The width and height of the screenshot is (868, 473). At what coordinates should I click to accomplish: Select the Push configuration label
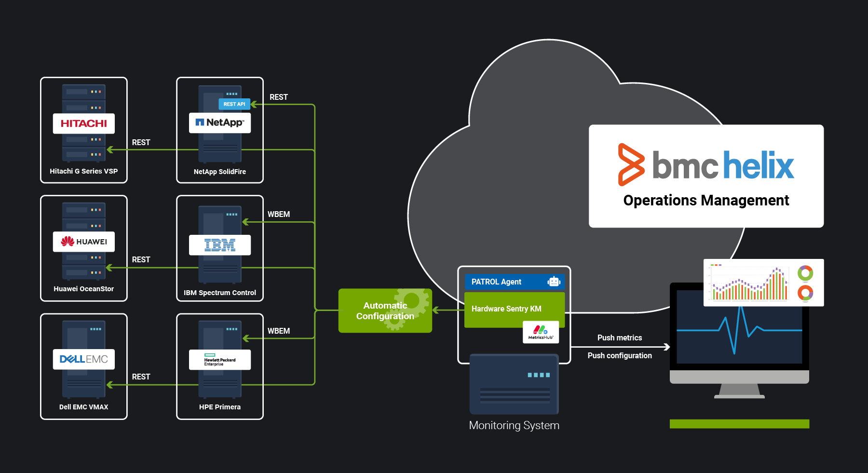[620, 355]
